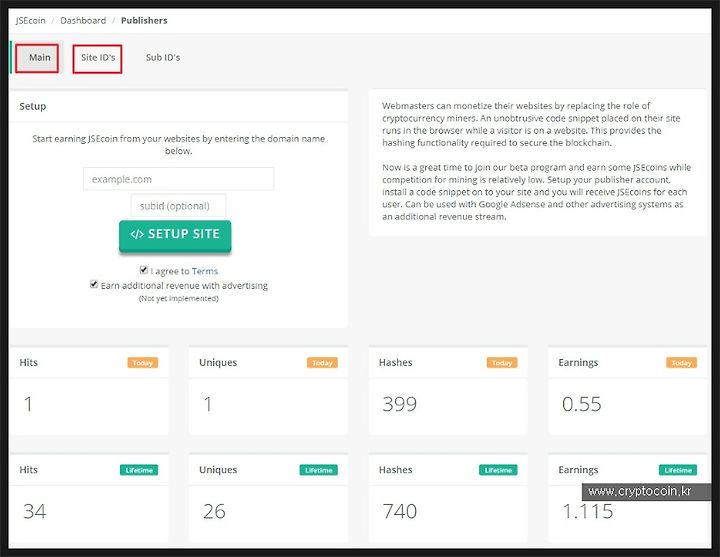This screenshot has height=557, width=720.
Task: Click the (Not yet implemented) note
Action: (x=179, y=298)
